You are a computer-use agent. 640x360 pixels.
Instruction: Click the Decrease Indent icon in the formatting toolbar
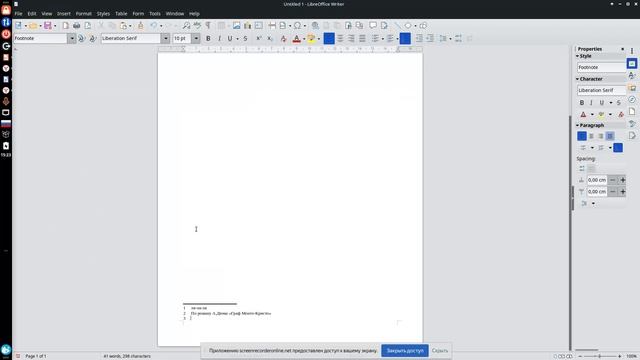click(x=430, y=38)
